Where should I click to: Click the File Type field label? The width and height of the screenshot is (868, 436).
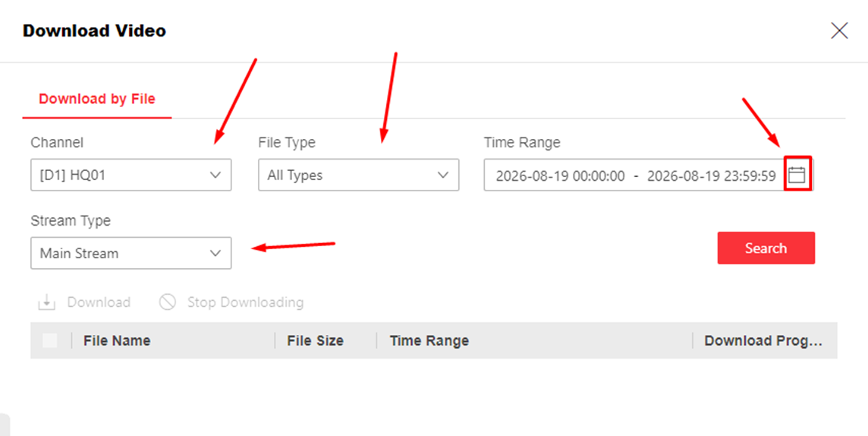click(x=287, y=142)
